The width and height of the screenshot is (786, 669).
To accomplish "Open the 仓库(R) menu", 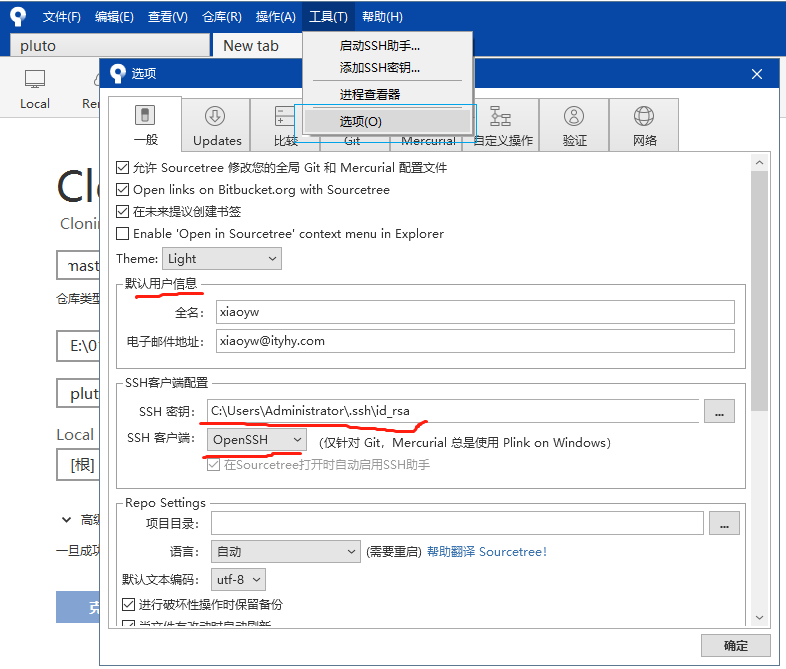I will 222,17.
